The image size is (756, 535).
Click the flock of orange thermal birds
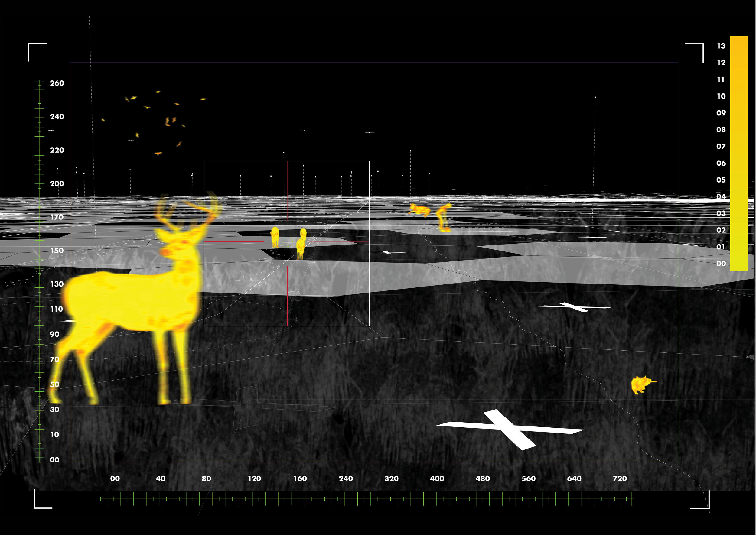coord(153,122)
